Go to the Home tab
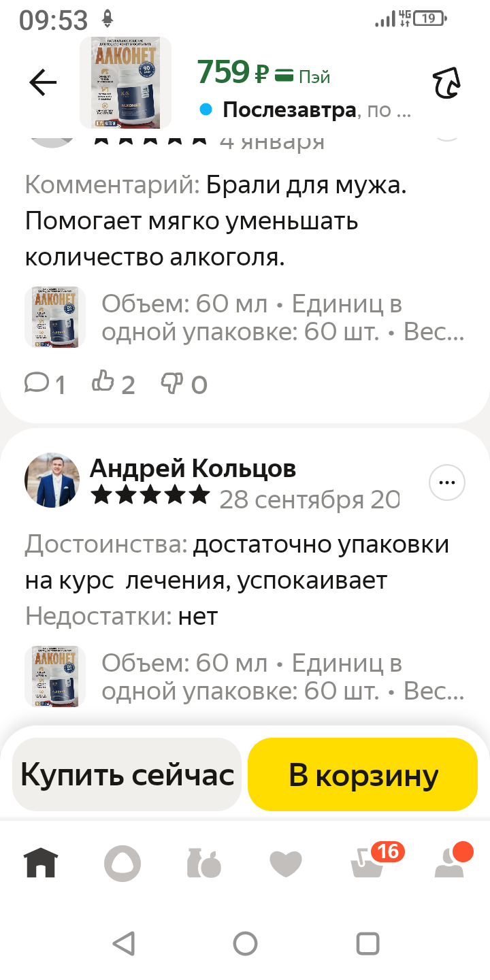490x980 pixels. click(x=42, y=864)
